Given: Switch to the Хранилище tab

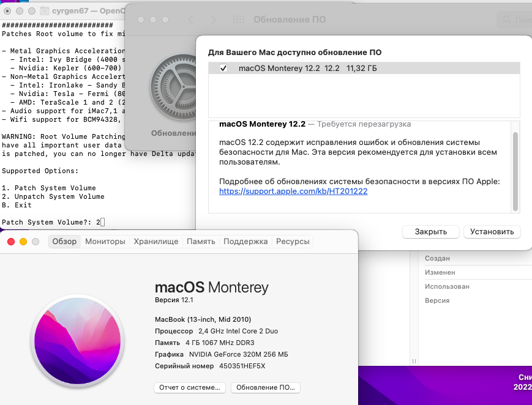Looking at the screenshot, I should point(155,242).
